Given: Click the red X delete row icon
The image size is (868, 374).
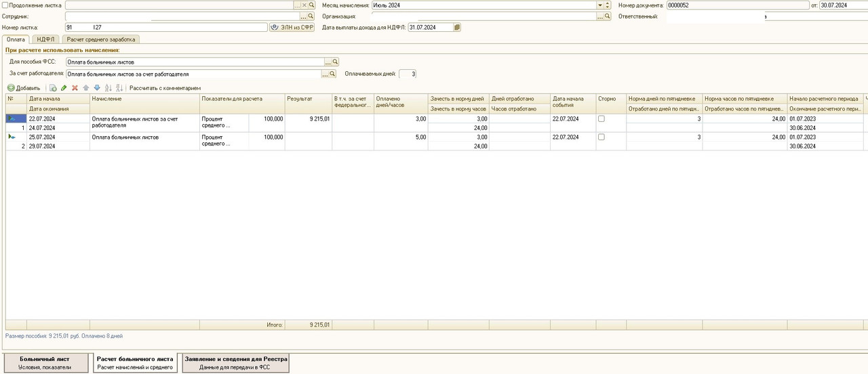Looking at the screenshot, I should tap(75, 88).
